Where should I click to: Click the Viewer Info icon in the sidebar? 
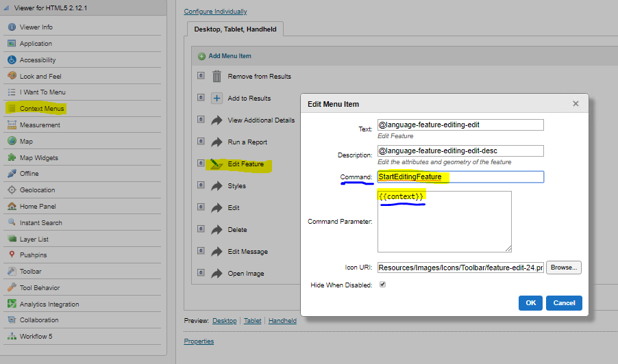tap(12, 27)
